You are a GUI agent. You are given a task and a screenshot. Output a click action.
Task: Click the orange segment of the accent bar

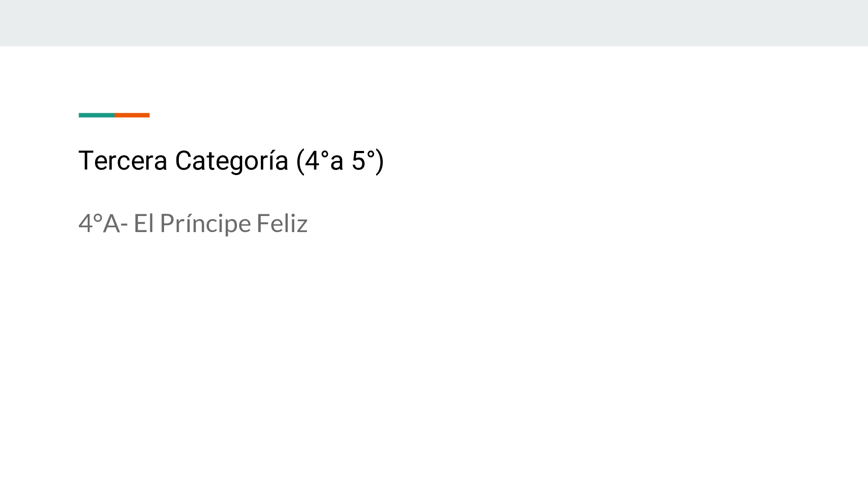[x=132, y=115]
